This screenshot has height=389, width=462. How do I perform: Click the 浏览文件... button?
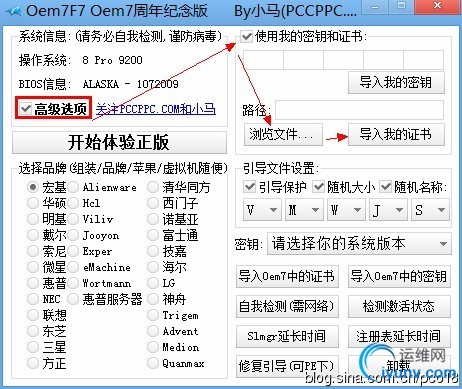coord(283,134)
